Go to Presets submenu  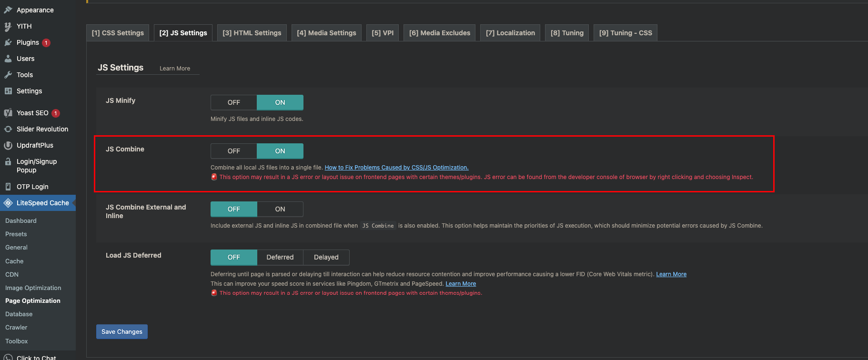[16, 234]
